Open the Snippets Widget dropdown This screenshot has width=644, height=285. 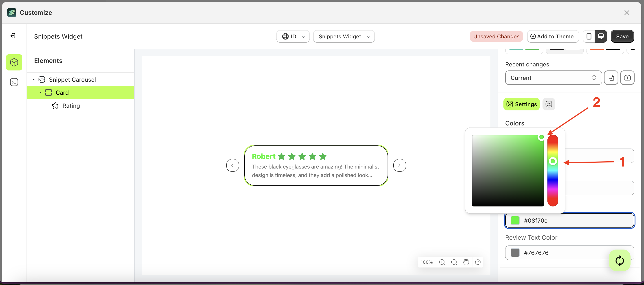point(344,36)
